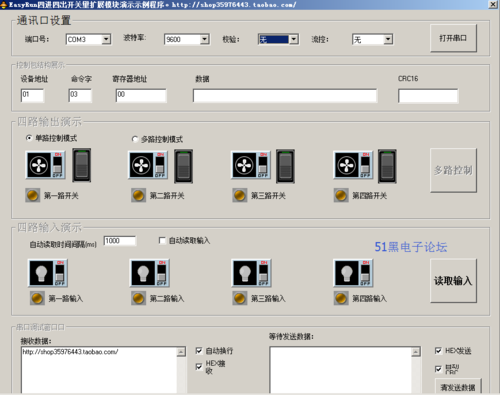Click the scroll-up arrow of 等待发送数据 box

click(x=416, y=352)
